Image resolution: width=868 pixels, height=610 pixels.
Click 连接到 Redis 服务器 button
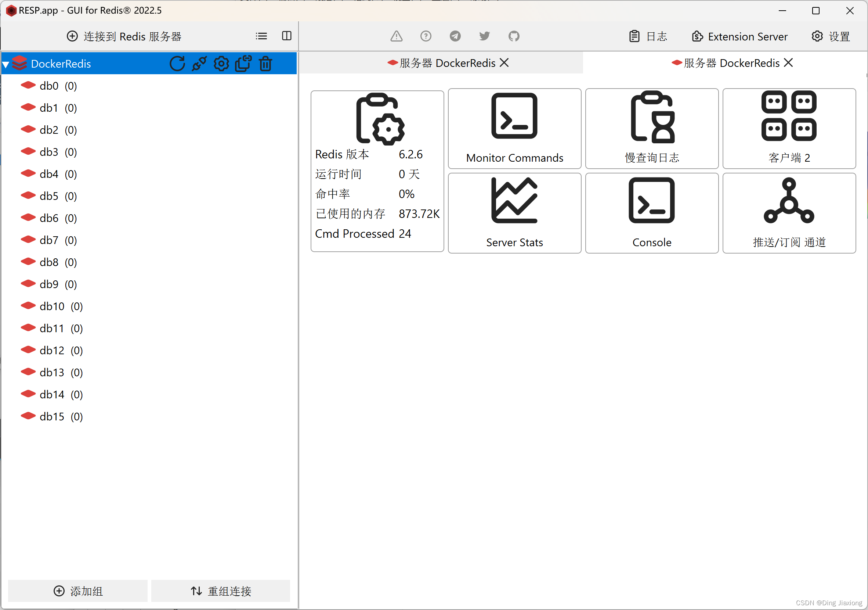pyautogui.click(x=124, y=36)
